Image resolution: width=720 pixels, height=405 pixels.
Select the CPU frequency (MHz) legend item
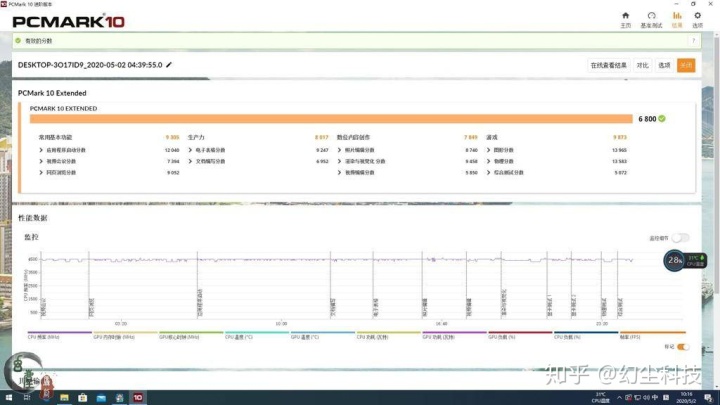(x=59, y=335)
